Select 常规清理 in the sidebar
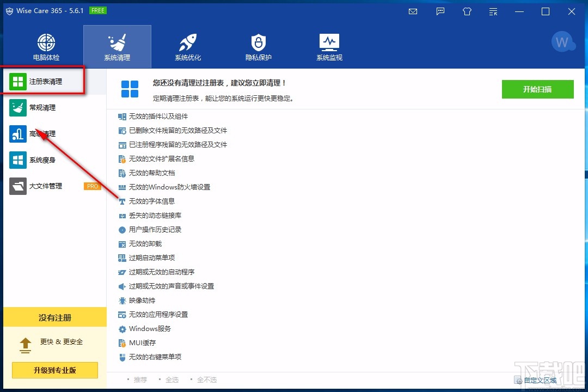This screenshot has width=588, height=392. click(55, 108)
